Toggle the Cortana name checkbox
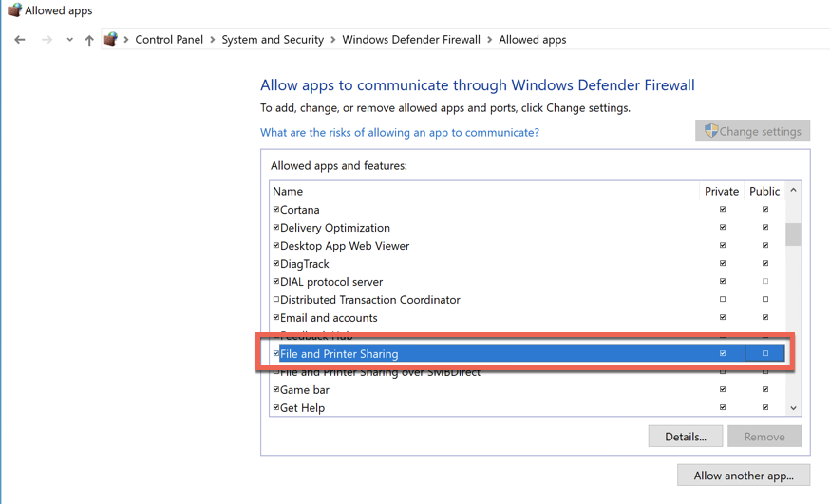The width and height of the screenshot is (830, 504). pos(275,209)
